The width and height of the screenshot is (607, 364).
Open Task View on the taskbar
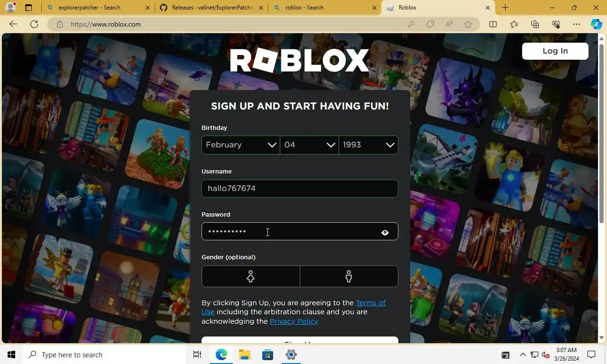[197, 355]
